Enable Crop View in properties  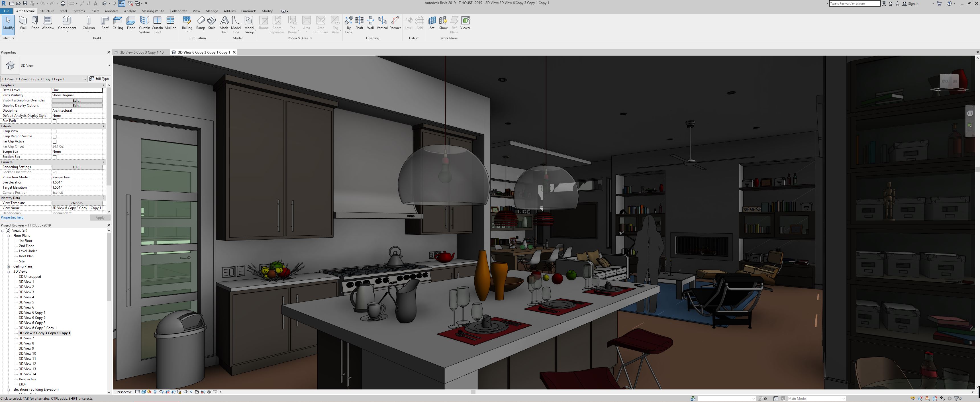tap(54, 131)
